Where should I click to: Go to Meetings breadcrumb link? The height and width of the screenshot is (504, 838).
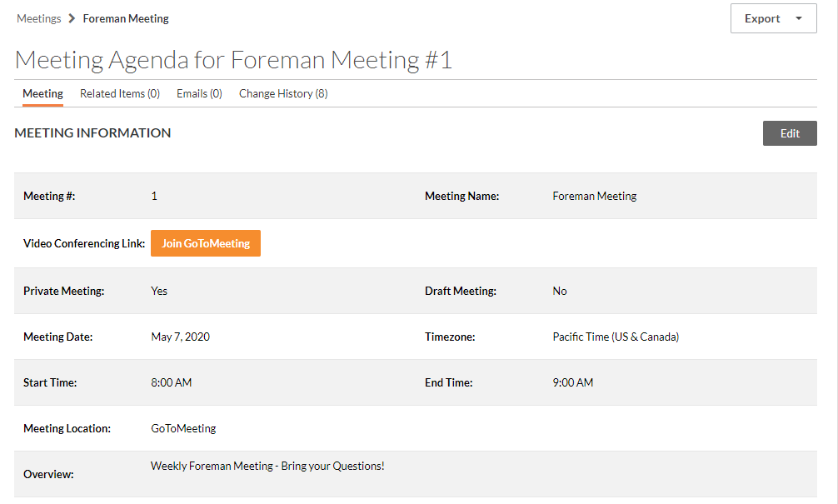click(x=39, y=18)
